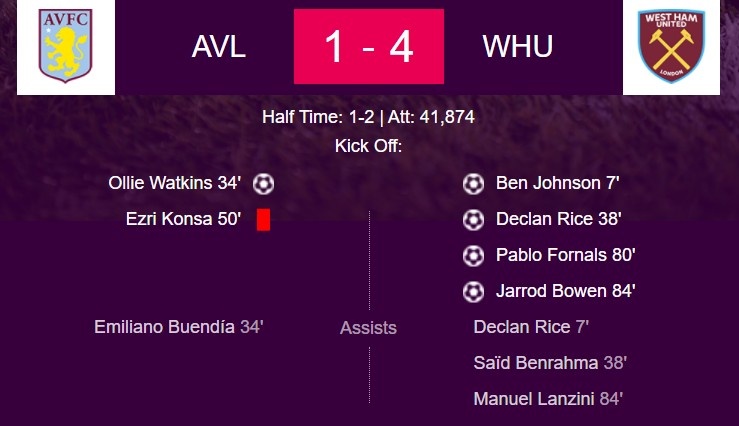Click Emiliano Buendía assist entry

tap(178, 327)
